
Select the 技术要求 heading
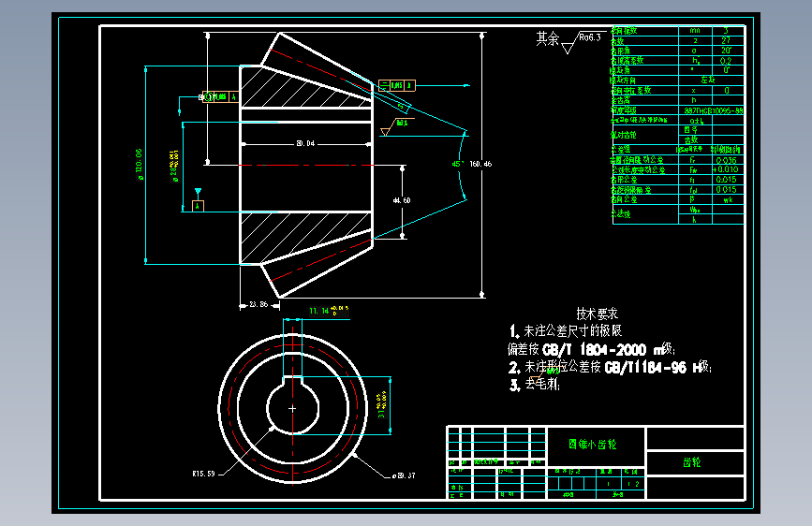point(598,314)
